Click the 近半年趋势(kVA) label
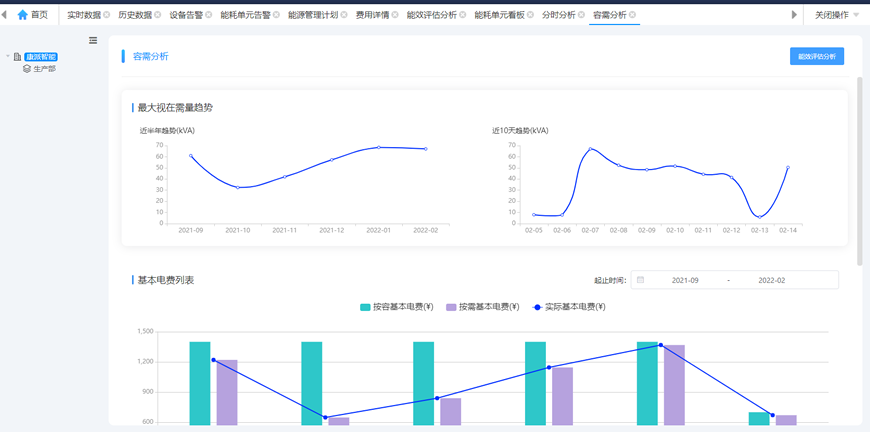The image size is (870, 432). [x=167, y=131]
